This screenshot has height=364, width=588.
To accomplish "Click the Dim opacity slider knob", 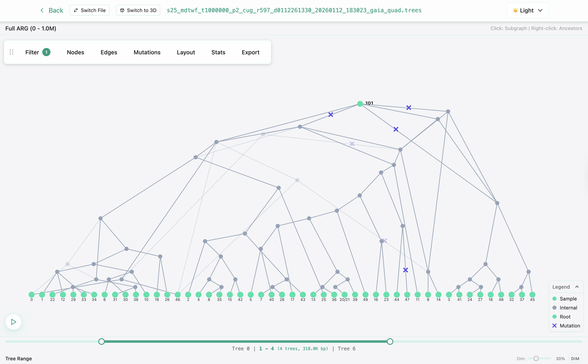I will click(536, 358).
